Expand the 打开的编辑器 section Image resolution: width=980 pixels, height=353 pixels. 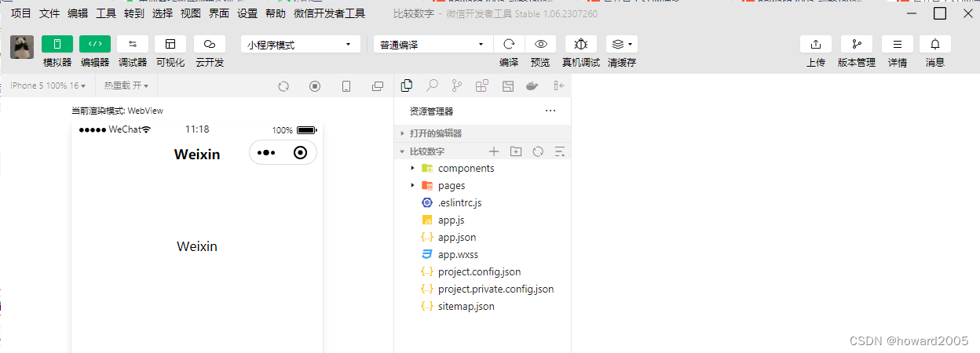pyautogui.click(x=482, y=133)
